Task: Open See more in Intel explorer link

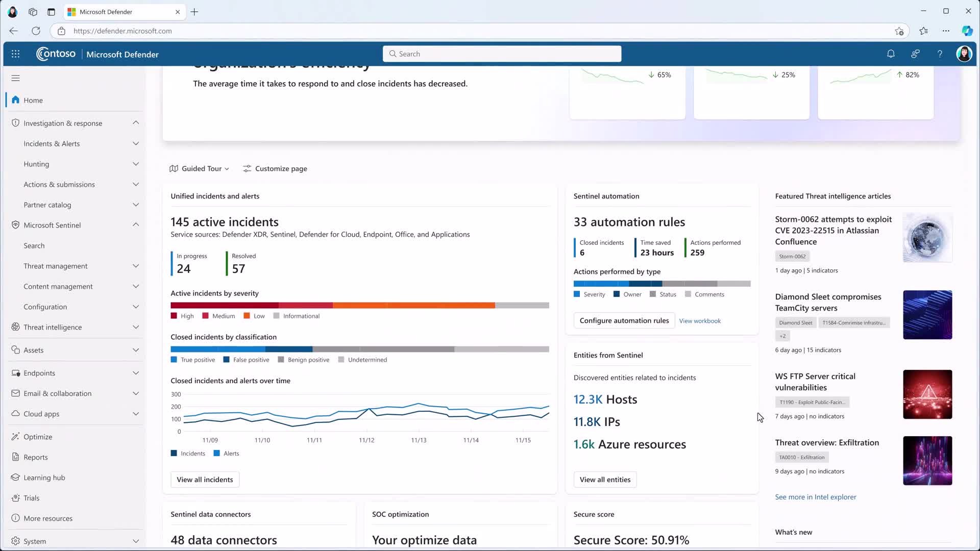Action: tap(815, 497)
